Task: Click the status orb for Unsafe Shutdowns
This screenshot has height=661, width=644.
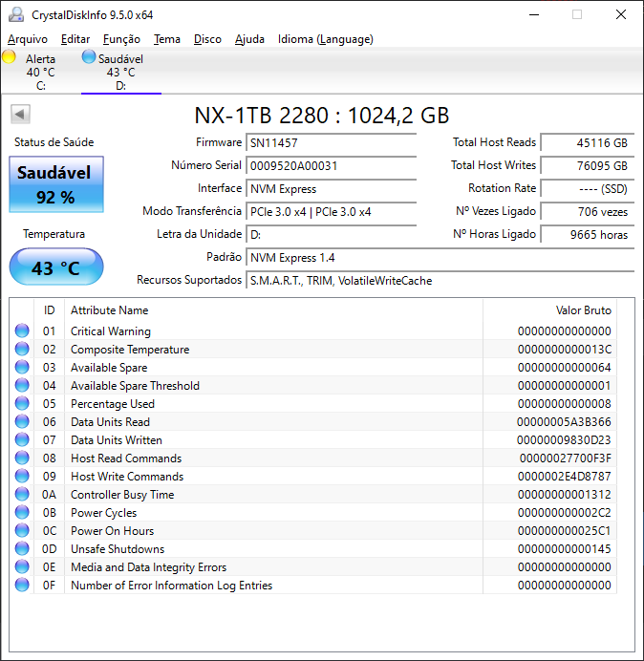Action: tap(22, 548)
